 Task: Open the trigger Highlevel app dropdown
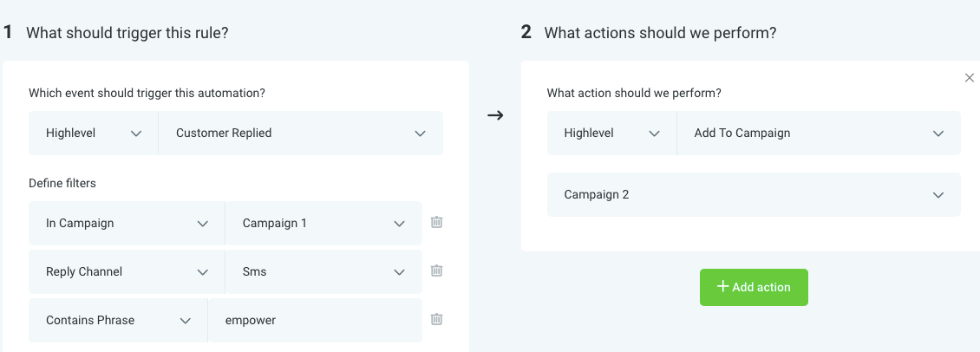pos(94,134)
